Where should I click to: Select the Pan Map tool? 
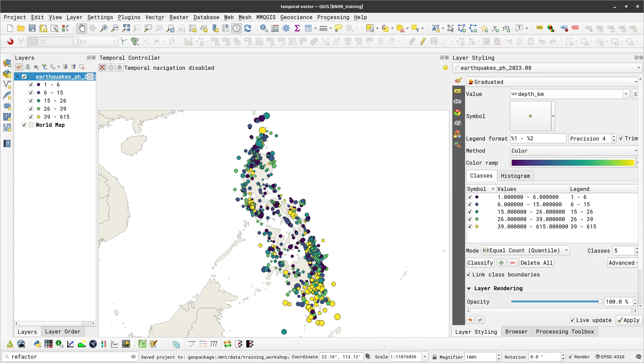(82, 28)
